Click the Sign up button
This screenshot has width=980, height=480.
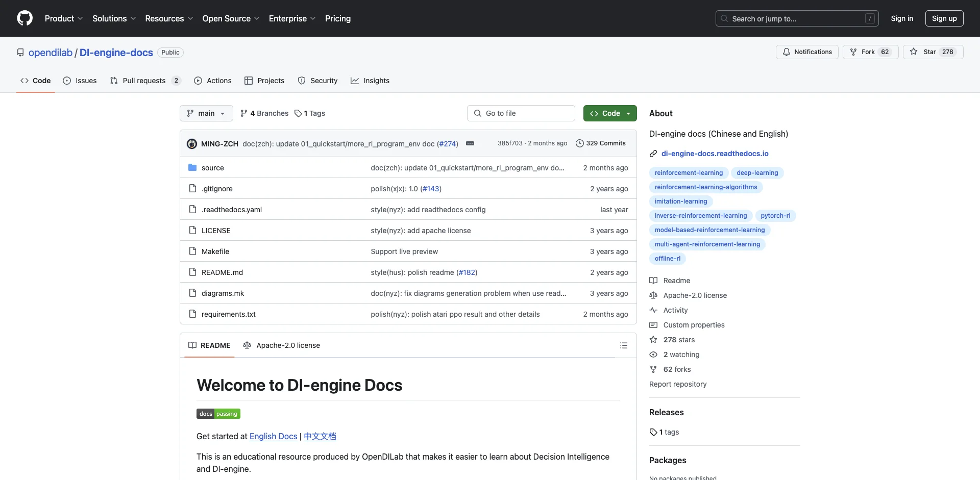tap(944, 18)
